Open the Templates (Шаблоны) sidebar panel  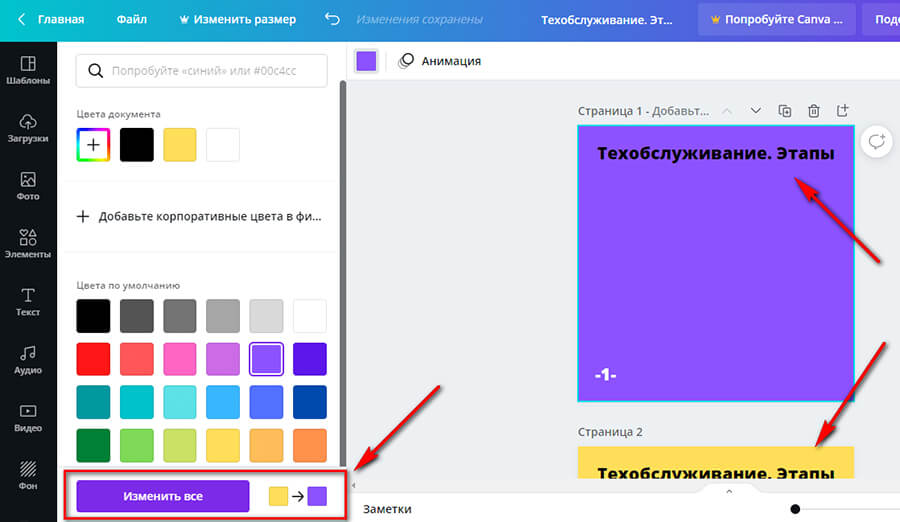click(27, 70)
